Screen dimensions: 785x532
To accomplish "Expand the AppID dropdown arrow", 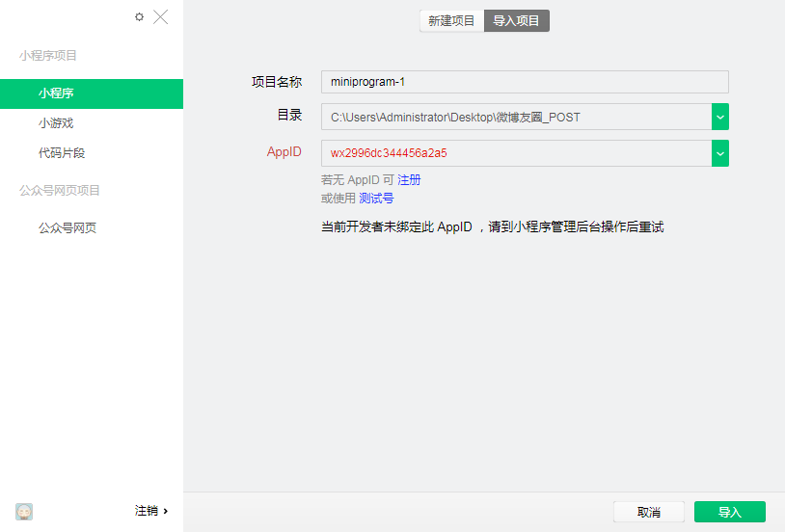I will click(x=720, y=153).
